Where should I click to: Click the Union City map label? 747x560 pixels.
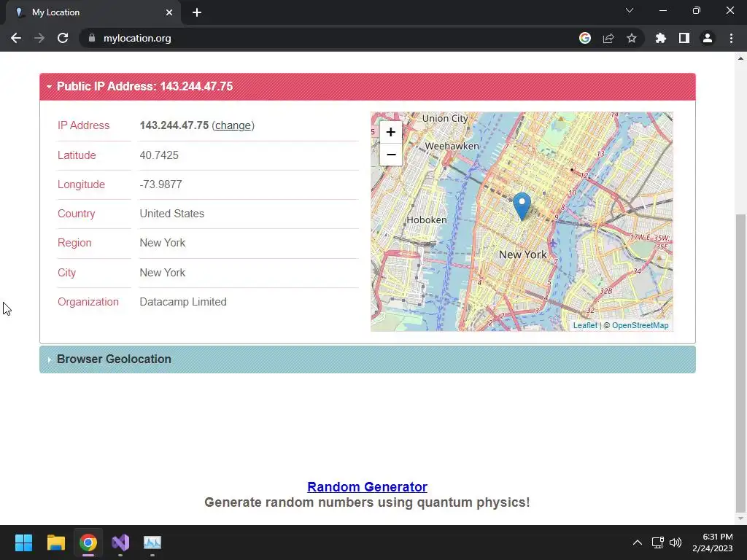(445, 118)
